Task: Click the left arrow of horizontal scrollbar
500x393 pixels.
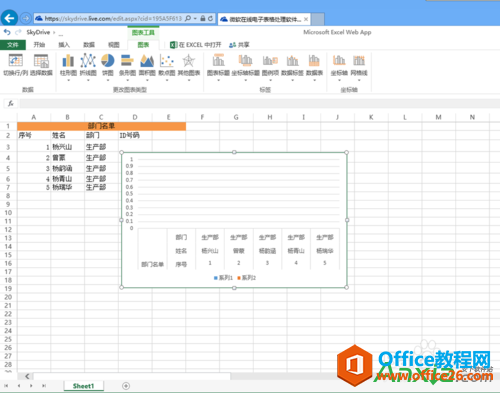Action: pyautogui.click(x=27, y=376)
